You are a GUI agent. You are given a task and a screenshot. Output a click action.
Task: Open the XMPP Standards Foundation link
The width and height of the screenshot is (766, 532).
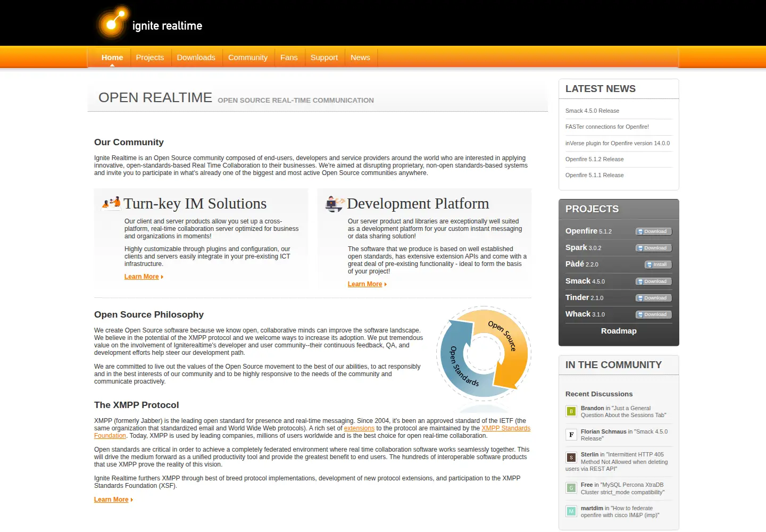click(x=506, y=428)
